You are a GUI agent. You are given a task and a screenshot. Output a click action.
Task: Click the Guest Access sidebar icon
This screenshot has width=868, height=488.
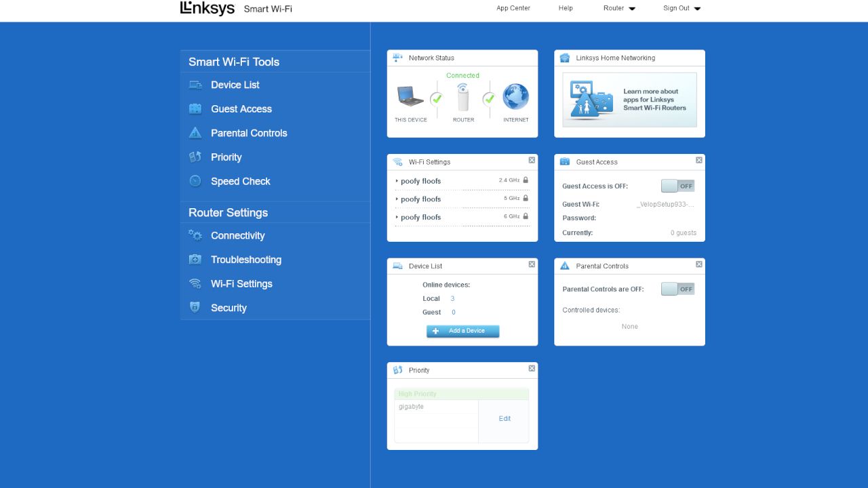[x=195, y=109]
